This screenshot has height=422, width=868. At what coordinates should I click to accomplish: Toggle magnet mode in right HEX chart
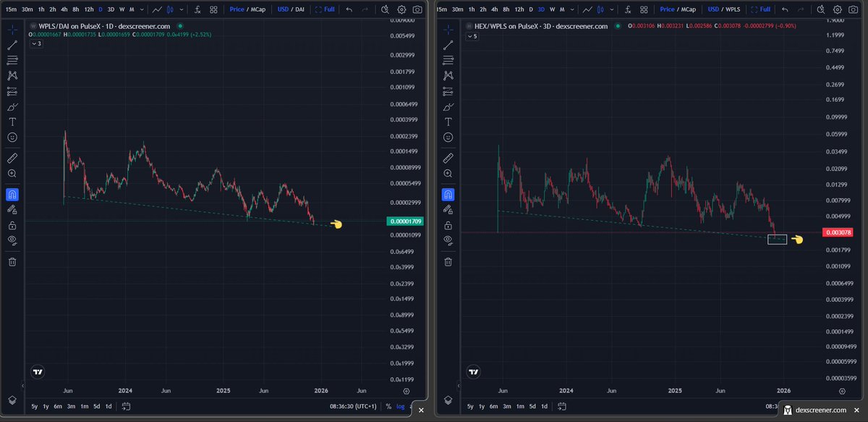click(448, 194)
